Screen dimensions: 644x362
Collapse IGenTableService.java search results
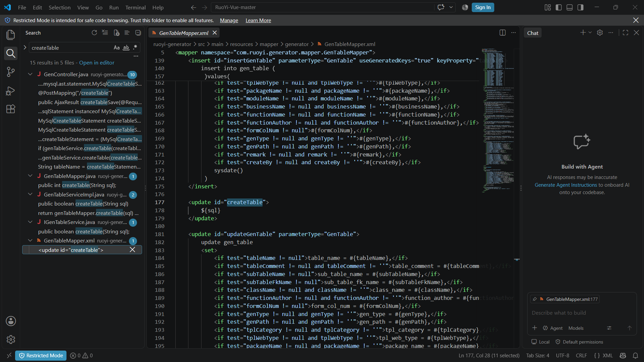30,222
